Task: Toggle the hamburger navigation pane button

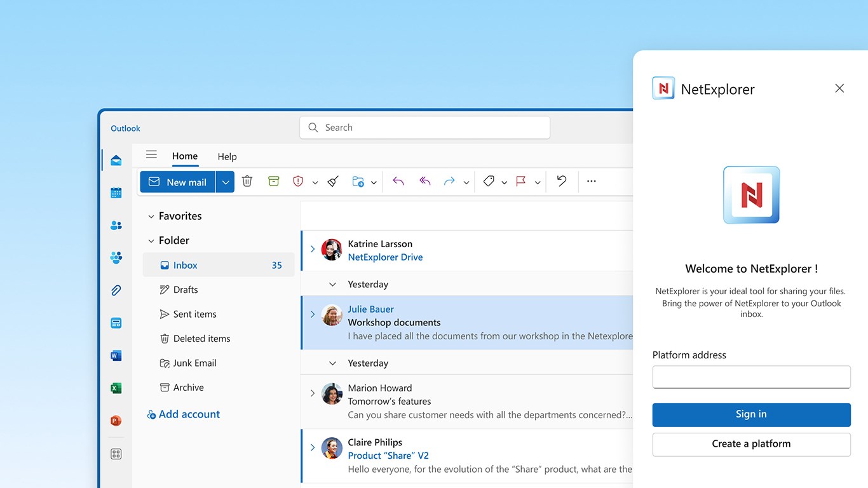Action: [151, 154]
